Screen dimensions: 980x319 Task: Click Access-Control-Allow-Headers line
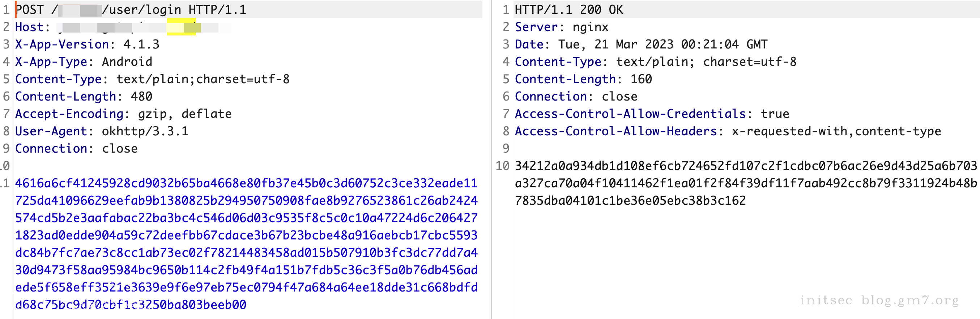(728, 131)
